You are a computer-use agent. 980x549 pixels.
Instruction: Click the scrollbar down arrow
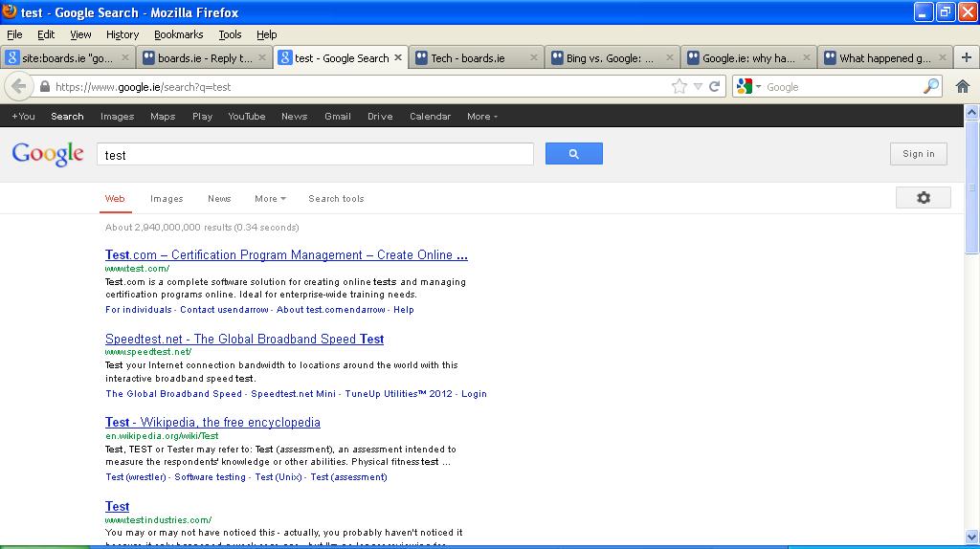point(971,537)
